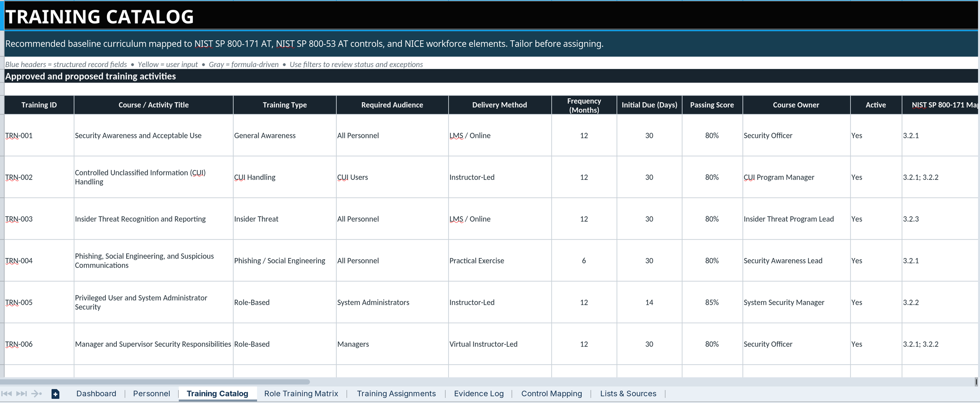Select the Initial Due (Days) header
The width and height of the screenshot is (980, 403).
[649, 105]
